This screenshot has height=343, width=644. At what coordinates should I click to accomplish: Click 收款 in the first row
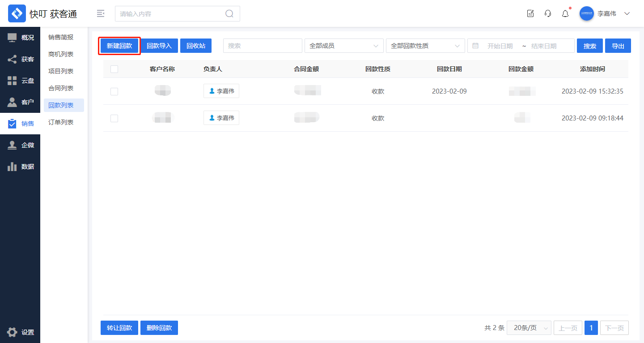(x=378, y=91)
